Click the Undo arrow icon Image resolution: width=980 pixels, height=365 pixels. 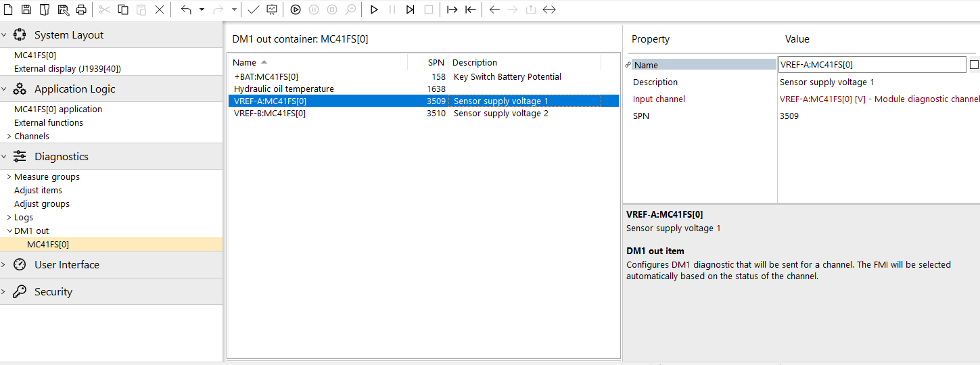(186, 9)
